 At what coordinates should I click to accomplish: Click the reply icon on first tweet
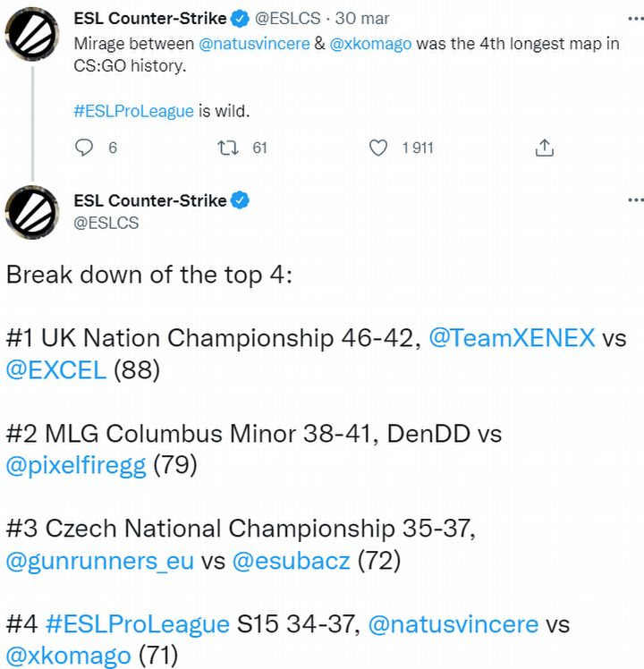pyautogui.click(x=84, y=148)
